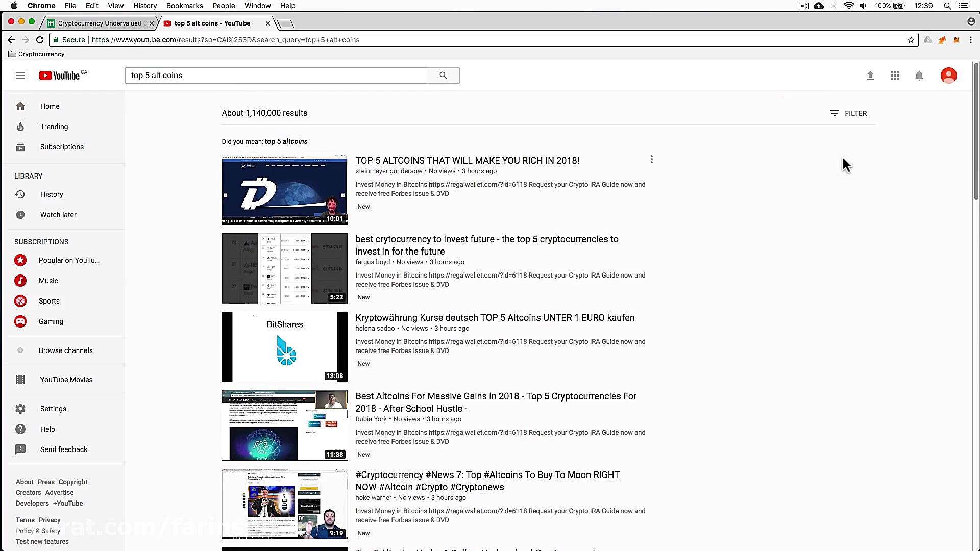Open the 11:38 video thumbnail
The image size is (980, 551).
[285, 425]
